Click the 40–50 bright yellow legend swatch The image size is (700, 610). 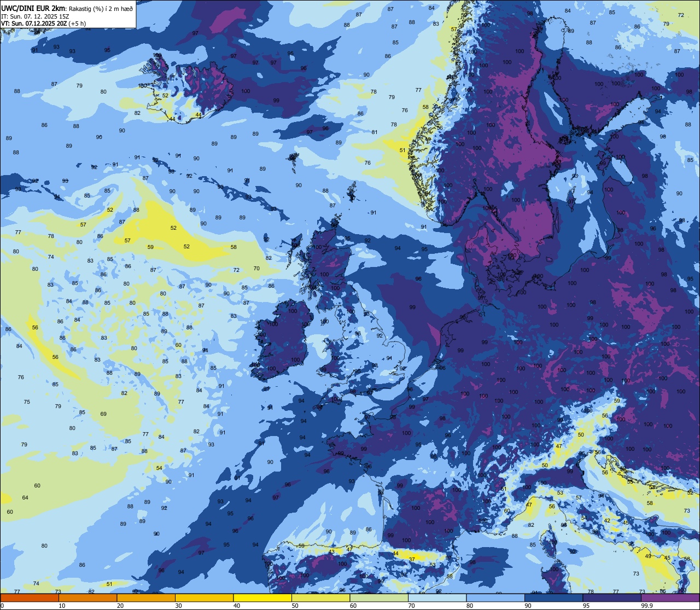pyautogui.click(x=262, y=597)
